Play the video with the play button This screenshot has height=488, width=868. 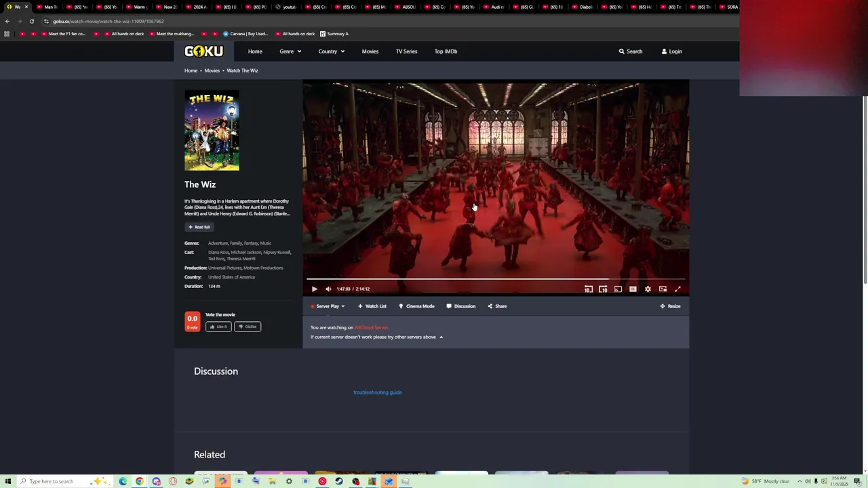point(315,289)
